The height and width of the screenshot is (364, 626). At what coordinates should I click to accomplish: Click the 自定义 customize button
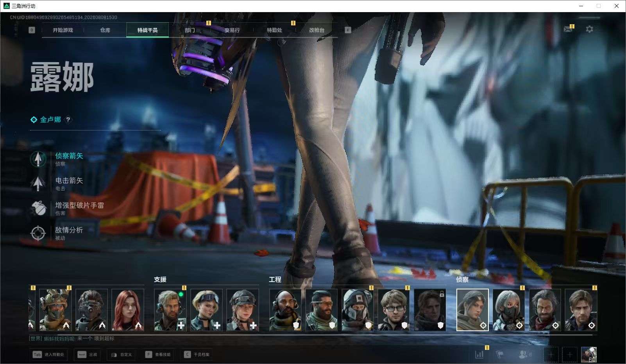(121, 355)
